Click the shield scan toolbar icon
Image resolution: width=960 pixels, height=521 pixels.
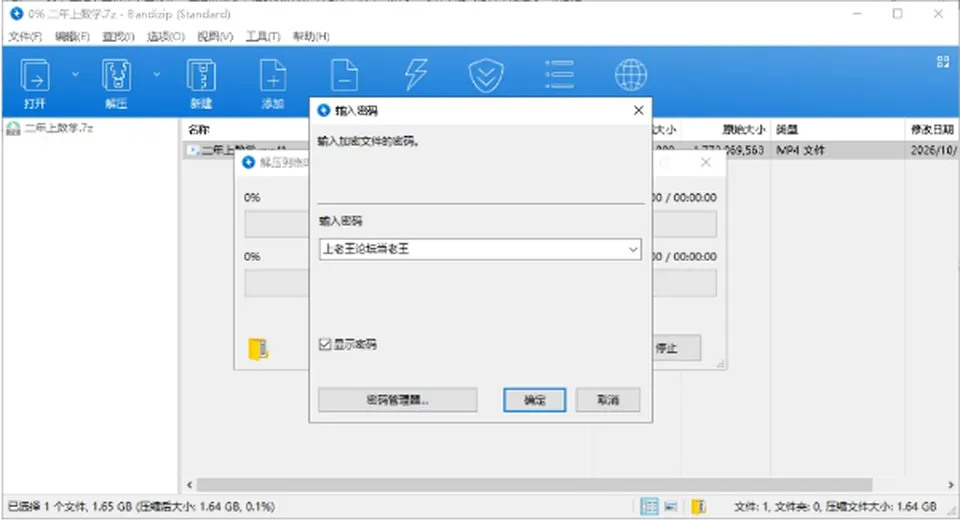(x=486, y=75)
